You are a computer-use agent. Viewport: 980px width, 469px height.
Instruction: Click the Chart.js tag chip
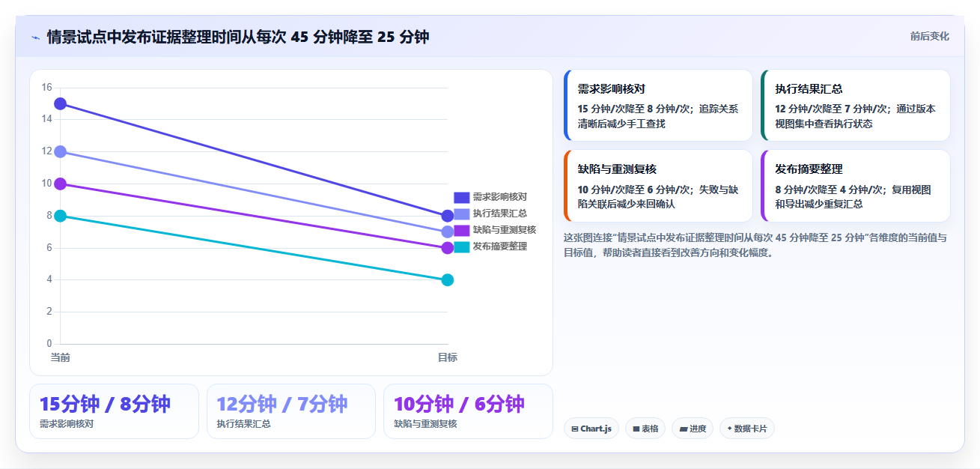pos(591,429)
